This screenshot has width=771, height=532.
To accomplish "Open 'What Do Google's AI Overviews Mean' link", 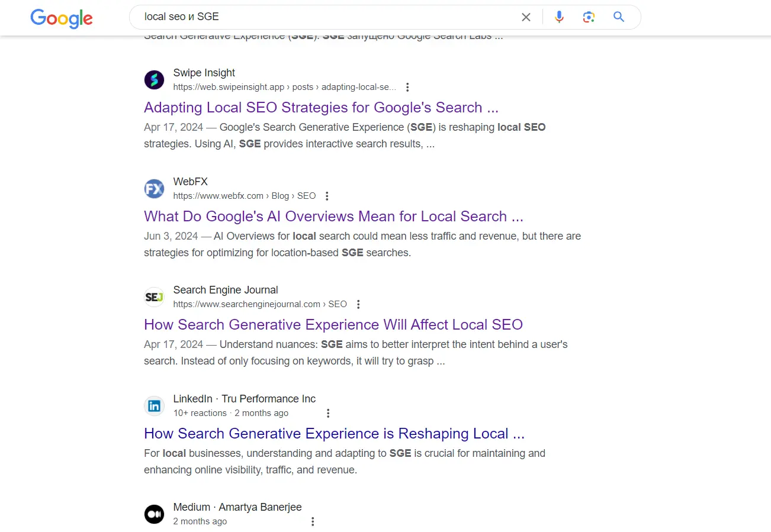I will tap(333, 216).
